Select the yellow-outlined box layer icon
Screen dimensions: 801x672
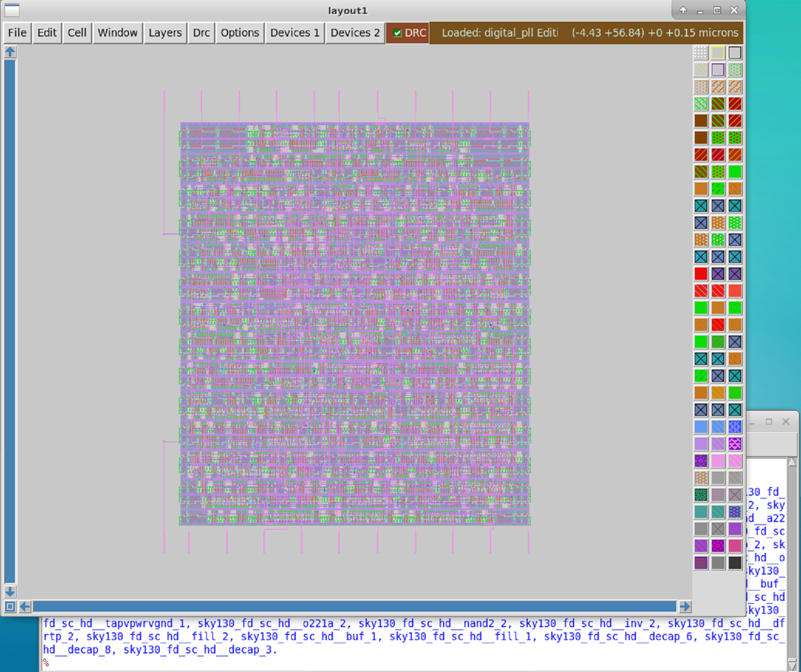(x=718, y=53)
